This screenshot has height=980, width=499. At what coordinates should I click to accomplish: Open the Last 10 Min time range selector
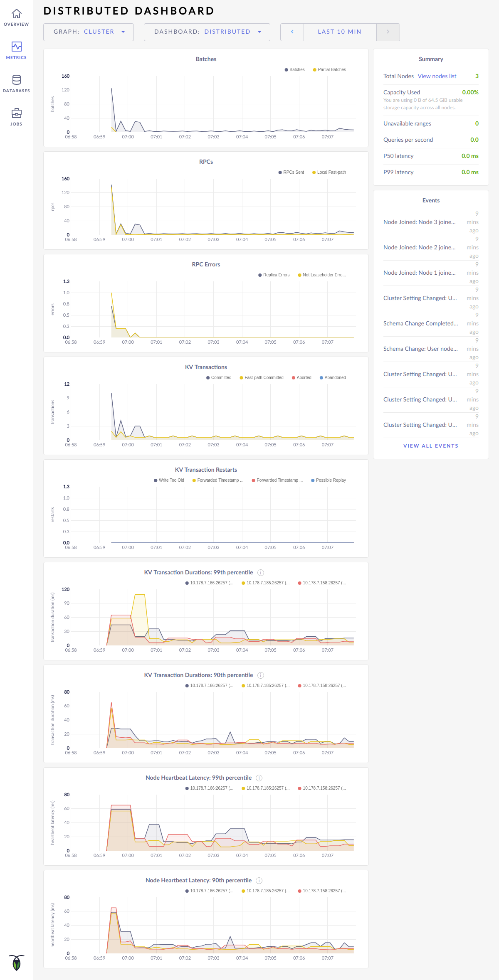click(340, 32)
